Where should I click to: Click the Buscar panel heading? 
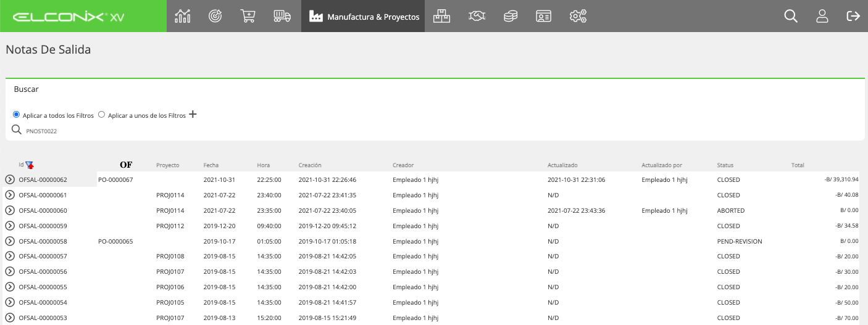pos(27,89)
